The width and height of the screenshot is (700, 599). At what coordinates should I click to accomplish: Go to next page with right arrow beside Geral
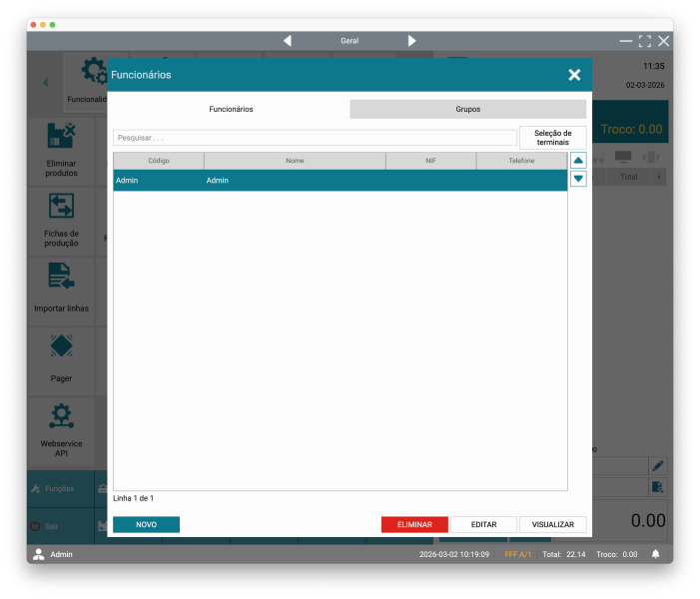tap(411, 41)
